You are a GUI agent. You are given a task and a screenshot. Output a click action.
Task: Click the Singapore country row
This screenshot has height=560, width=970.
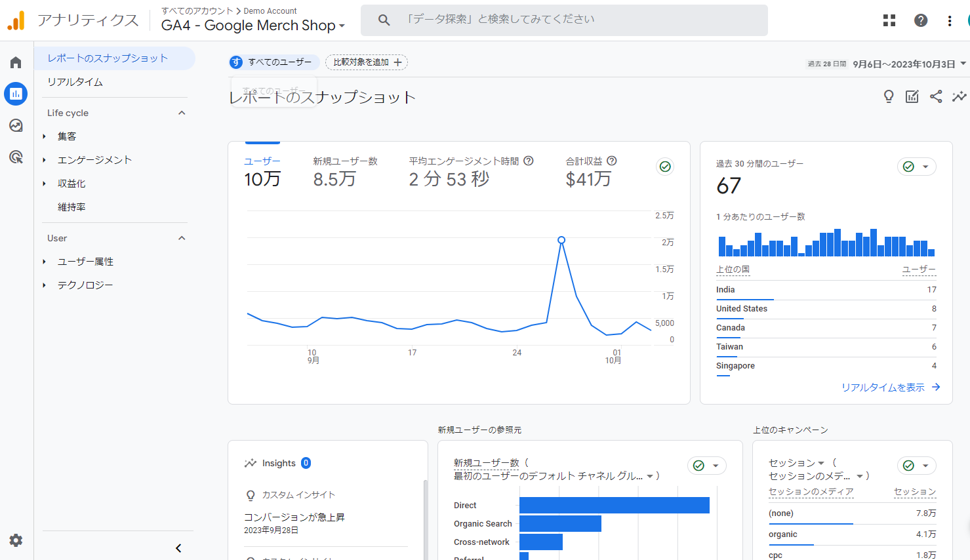click(x=826, y=366)
